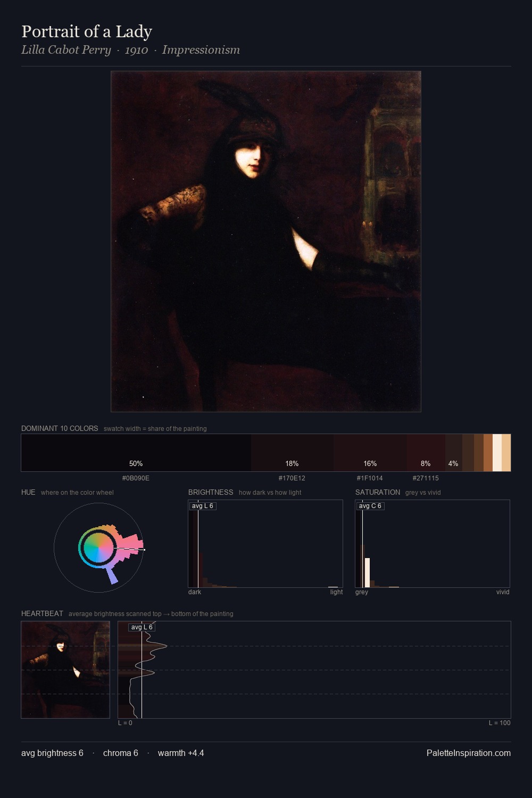Click the "BRIGHTNESS" section heading
532x798 pixels.
tap(211, 492)
